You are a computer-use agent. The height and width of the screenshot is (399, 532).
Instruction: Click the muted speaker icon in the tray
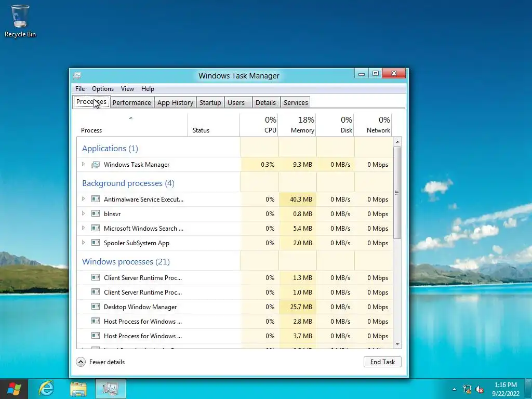480,389
